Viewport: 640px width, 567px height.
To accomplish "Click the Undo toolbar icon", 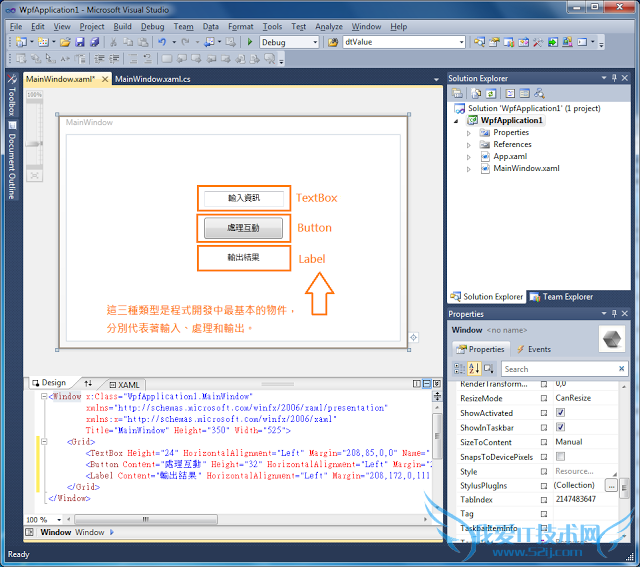I will point(162,43).
